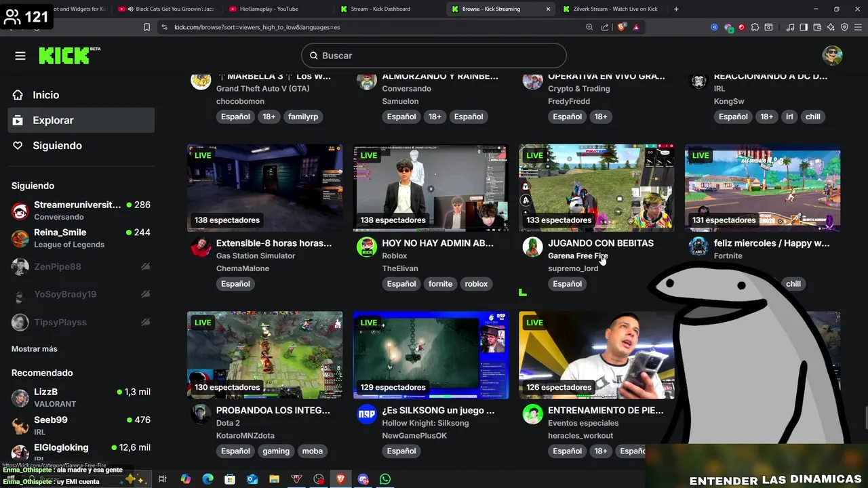Click chocobomon channel avatar

click(201, 80)
